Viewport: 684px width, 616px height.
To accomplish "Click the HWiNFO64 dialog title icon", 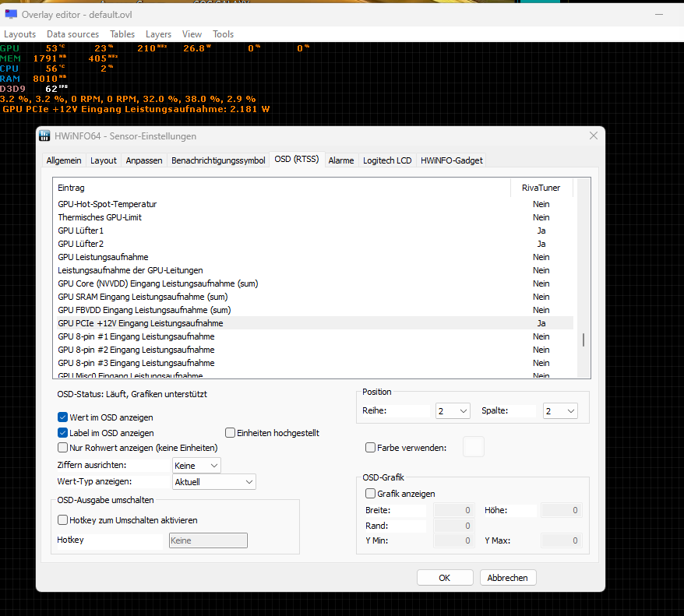I will coord(44,136).
